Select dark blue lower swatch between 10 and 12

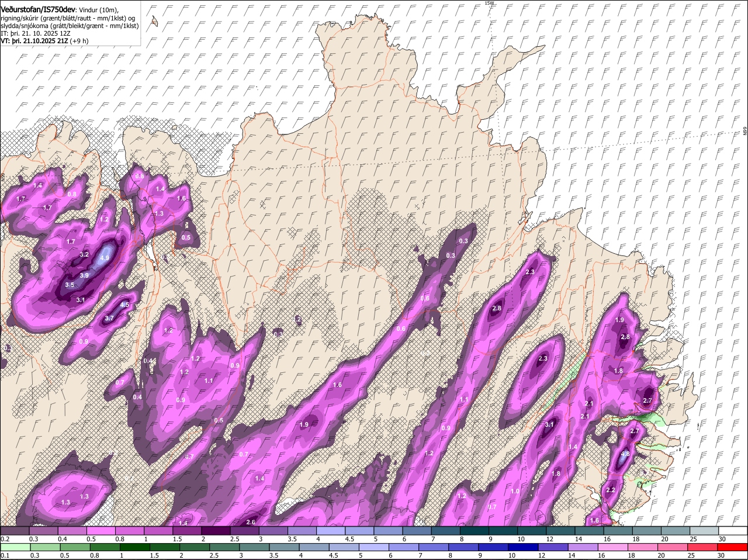click(524, 547)
